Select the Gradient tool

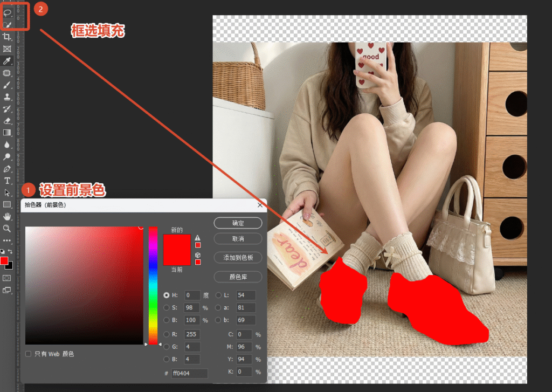(x=8, y=133)
